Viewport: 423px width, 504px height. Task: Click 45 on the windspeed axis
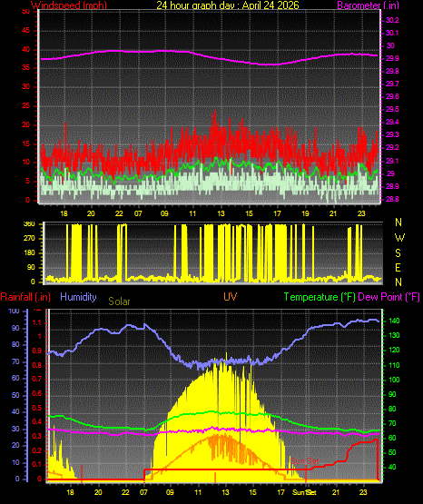click(25, 31)
